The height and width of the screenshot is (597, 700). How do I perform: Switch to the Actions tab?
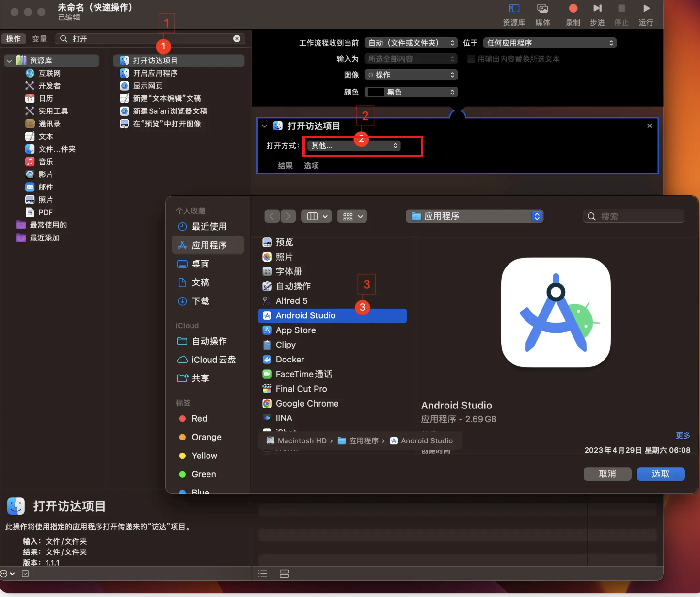pyautogui.click(x=14, y=39)
